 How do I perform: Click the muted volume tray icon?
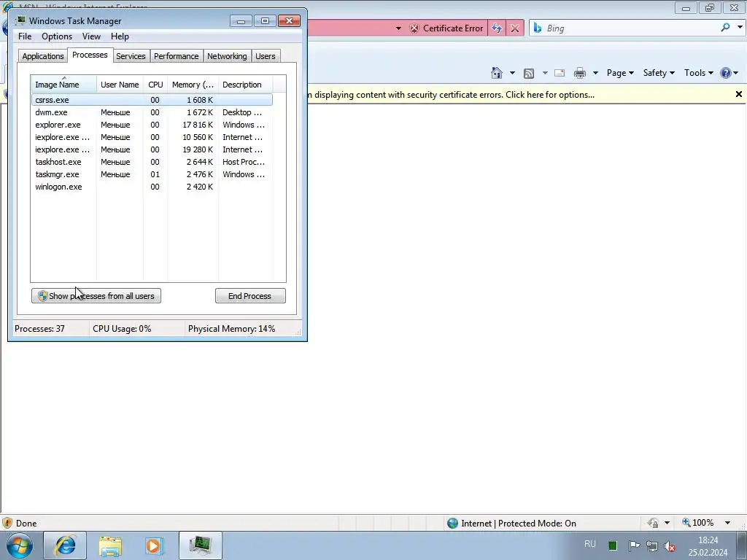[670, 546]
